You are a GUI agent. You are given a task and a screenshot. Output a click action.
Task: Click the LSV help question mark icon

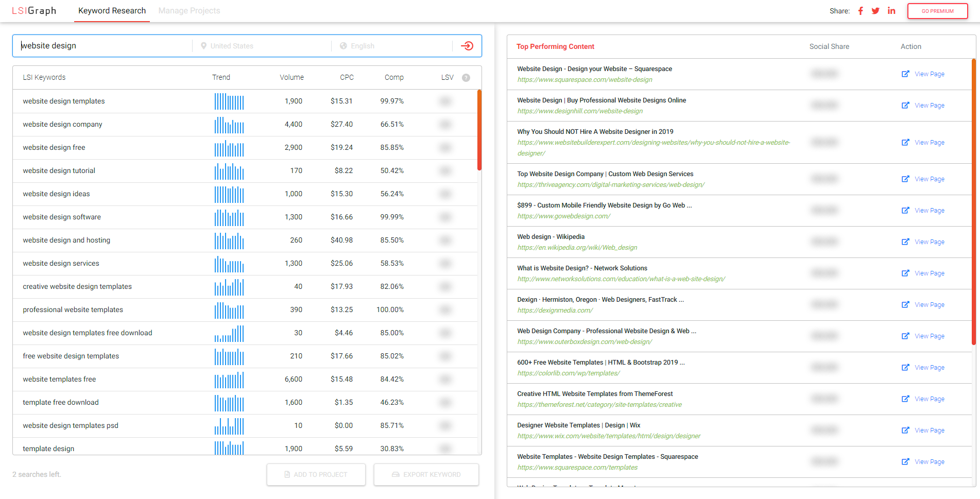tap(466, 78)
